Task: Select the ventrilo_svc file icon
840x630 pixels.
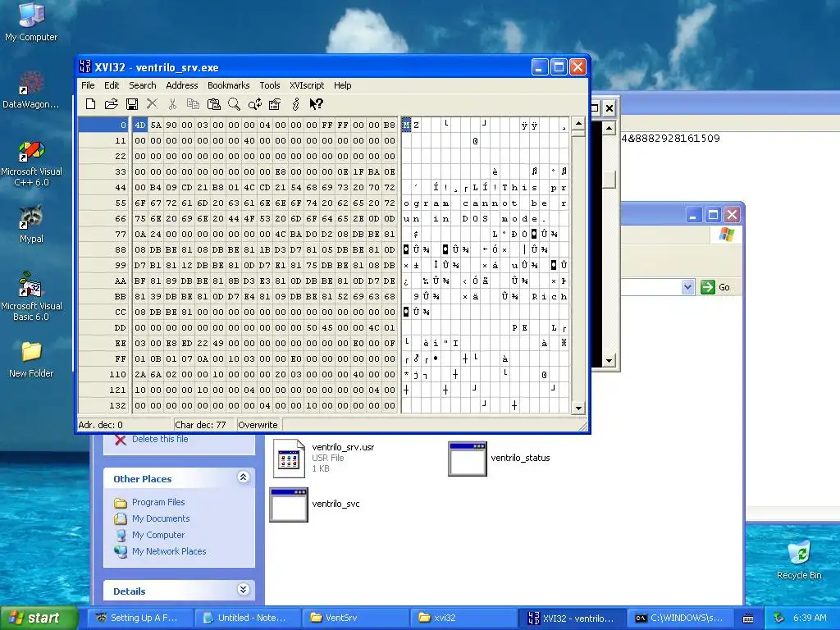Action: [289, 504]
